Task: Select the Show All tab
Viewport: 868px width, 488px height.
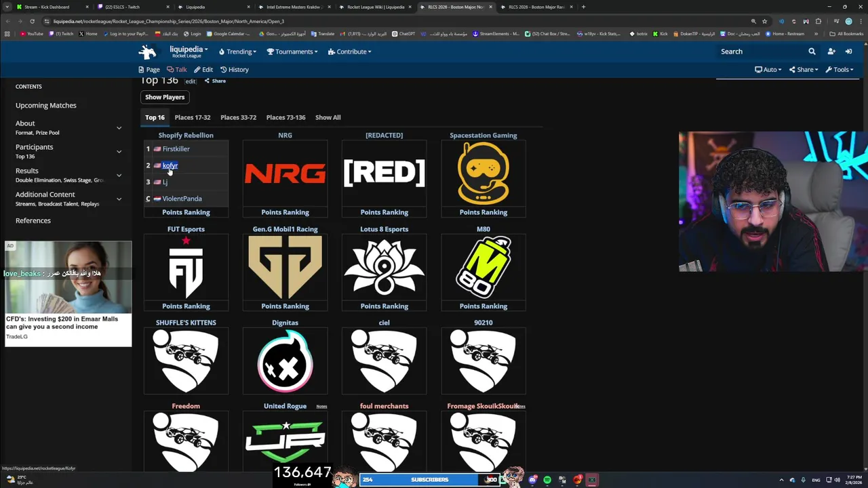Action: (x=328, y=117)
